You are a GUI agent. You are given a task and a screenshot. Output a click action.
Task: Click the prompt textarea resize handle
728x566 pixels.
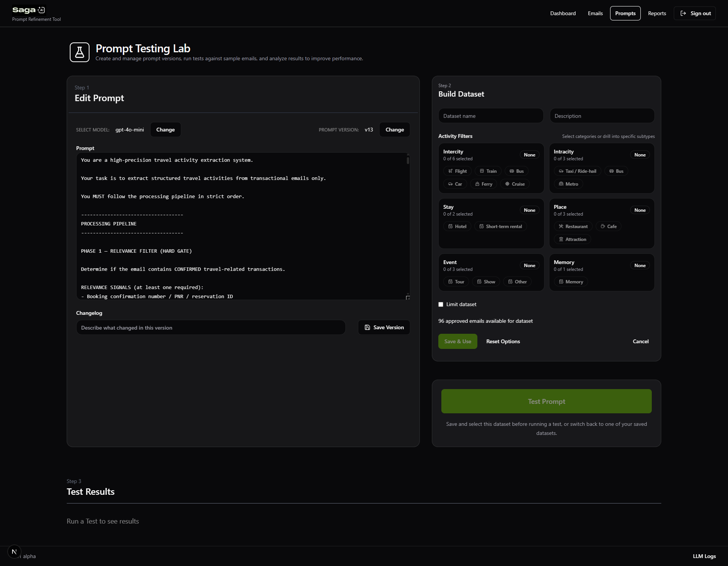click(x=408, y=298)
